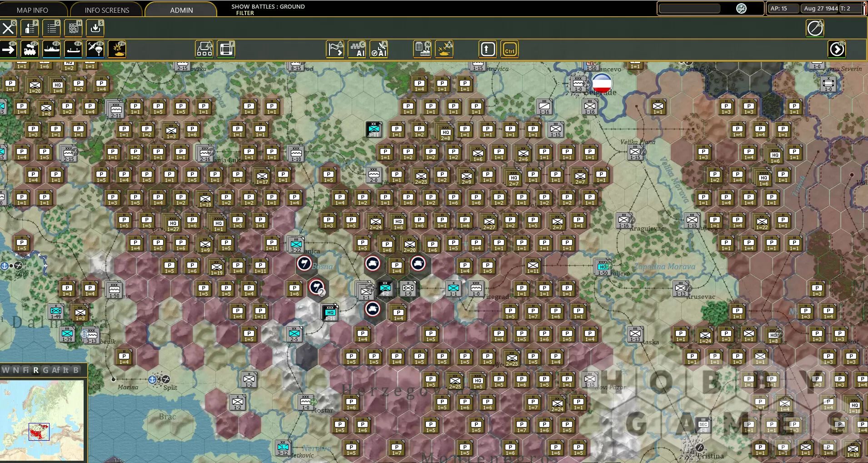Select move mode arrow icon (F1)
Viewport: 868px width, 463px height.
(x=8, y=49)
